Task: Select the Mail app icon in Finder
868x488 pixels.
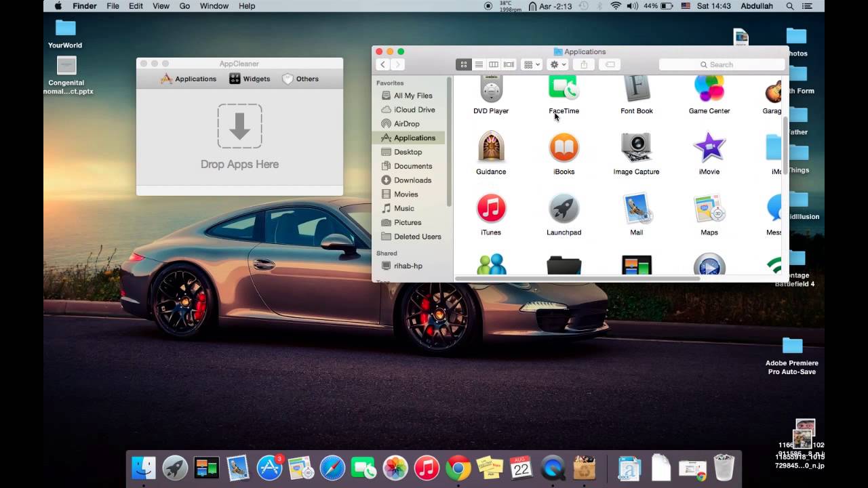Action: coord(636,208)
